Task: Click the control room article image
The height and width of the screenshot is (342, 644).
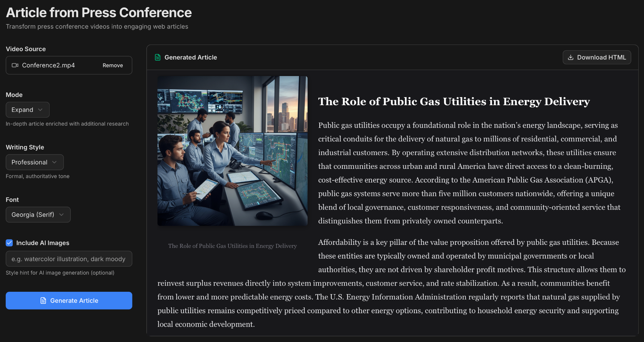Action: tap(232, 151)
